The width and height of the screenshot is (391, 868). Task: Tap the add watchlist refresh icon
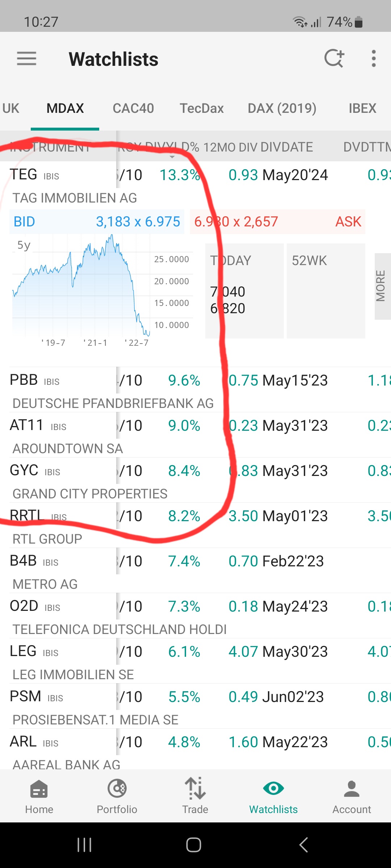click(x=334, y=58)
